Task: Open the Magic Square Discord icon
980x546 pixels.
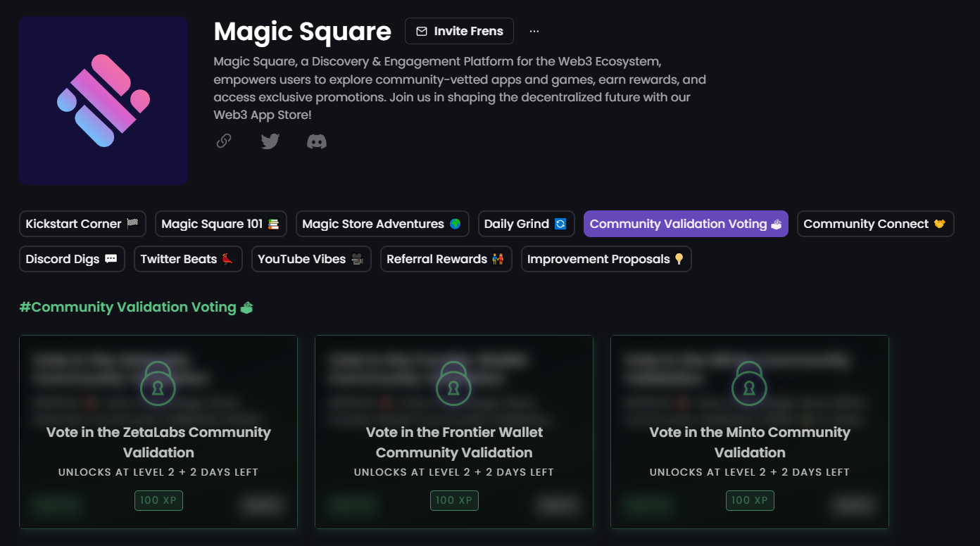Action: pos(317,141)
